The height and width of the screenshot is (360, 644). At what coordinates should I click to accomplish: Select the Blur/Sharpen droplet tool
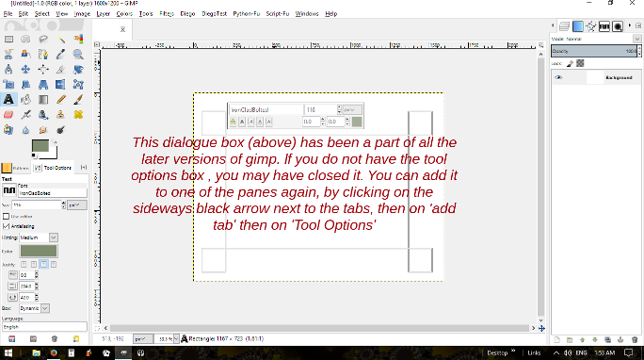tap(25, 130)
